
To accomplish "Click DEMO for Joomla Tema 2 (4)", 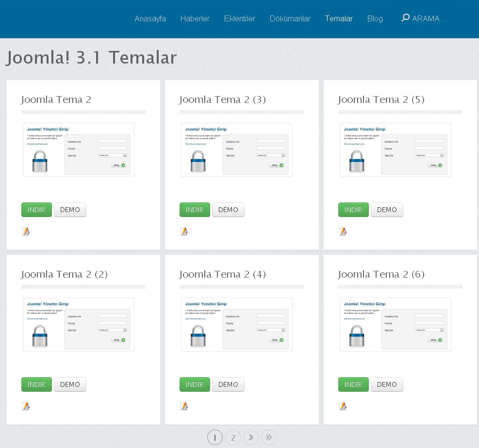I will pyautogui.click(x=228, y=384).
